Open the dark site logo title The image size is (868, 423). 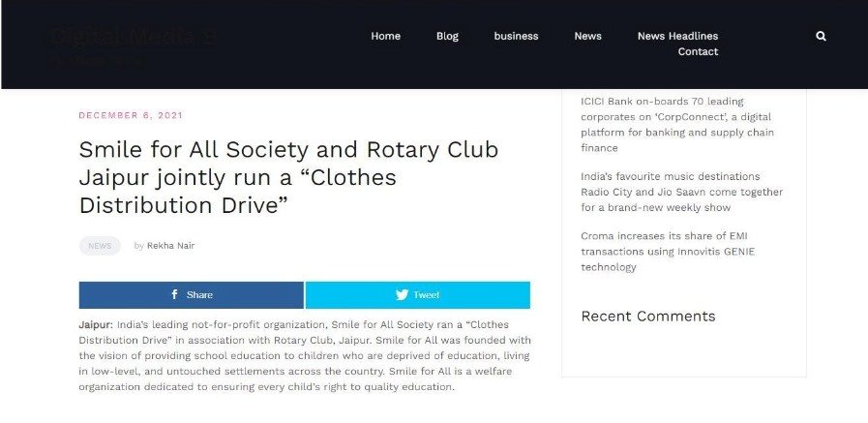coord(134,37)
